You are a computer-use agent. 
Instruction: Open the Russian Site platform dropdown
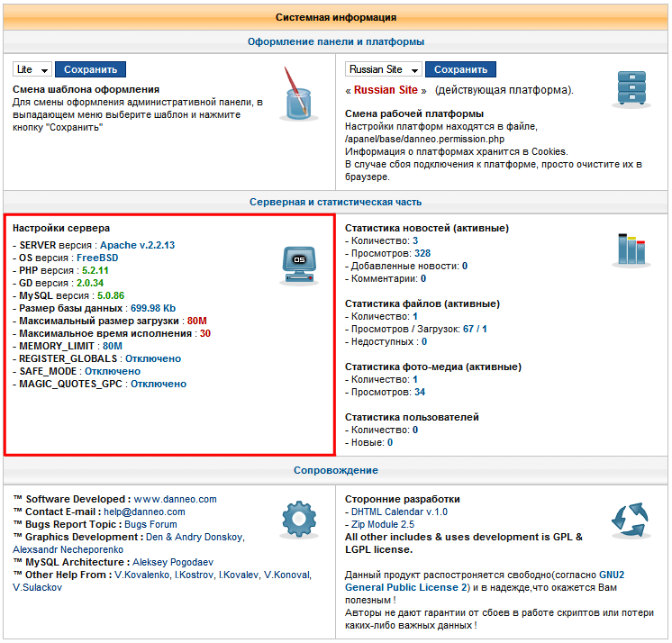tap(384, 69)
